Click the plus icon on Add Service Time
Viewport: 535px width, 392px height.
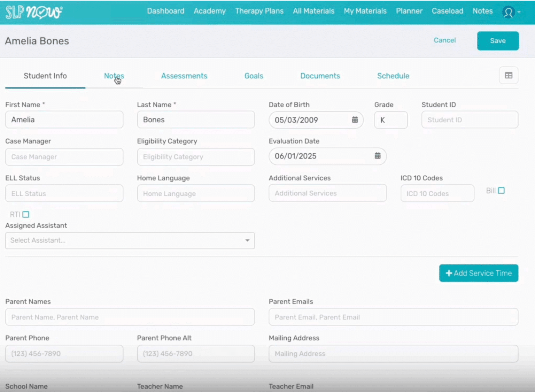click(x=449, y=273)
